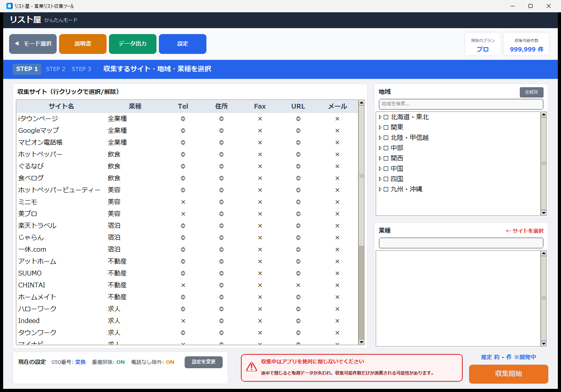Select the ハローワーク site row
561x392 pixels.
(x=187, y=309)
